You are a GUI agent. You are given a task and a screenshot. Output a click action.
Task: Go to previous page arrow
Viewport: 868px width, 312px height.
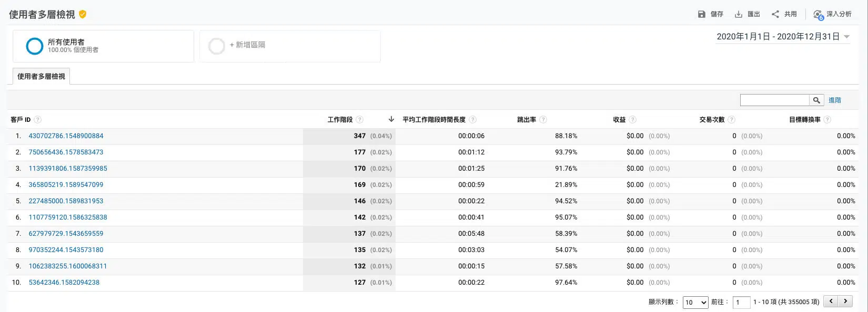tap(831, 301)
